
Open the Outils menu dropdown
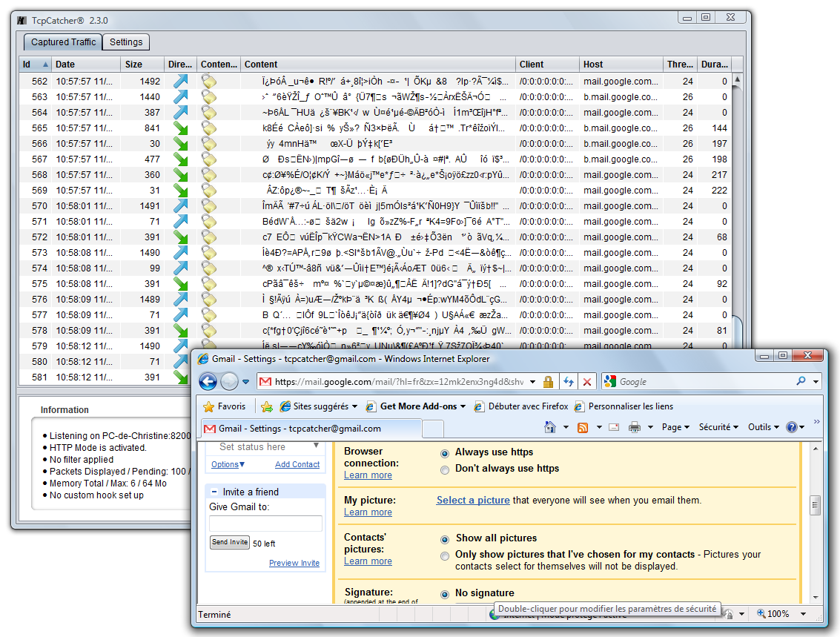pyautogui.click(x=764, y=427)
